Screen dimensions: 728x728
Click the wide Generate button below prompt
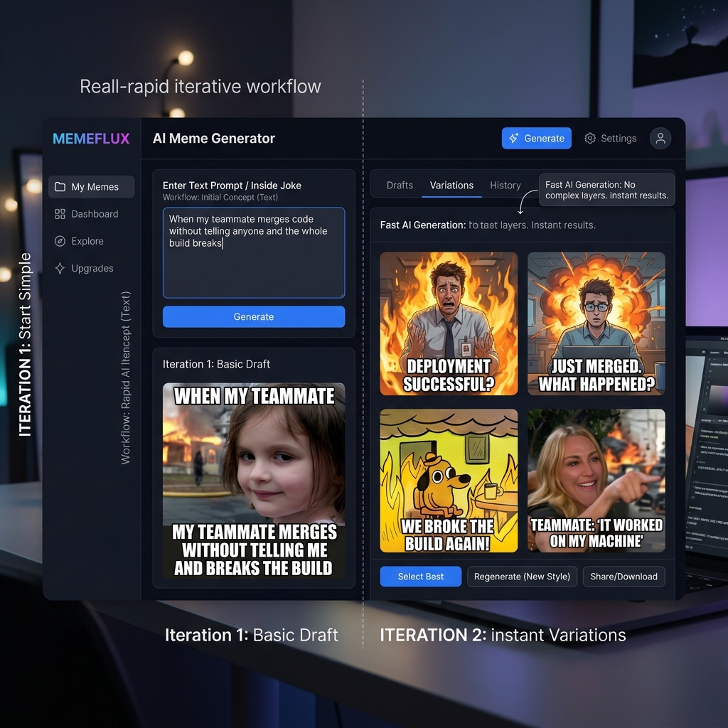[x=254, y=316]
